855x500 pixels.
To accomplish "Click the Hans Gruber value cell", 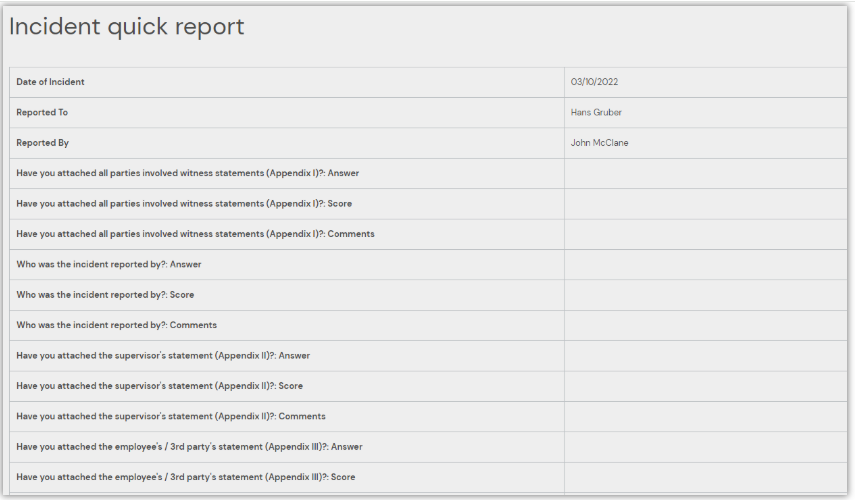I will tap(596, 113).
